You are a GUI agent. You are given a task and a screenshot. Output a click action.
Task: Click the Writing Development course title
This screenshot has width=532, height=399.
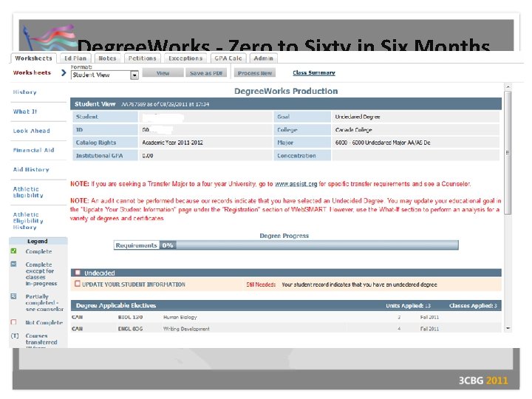click(x=186, y=329)
